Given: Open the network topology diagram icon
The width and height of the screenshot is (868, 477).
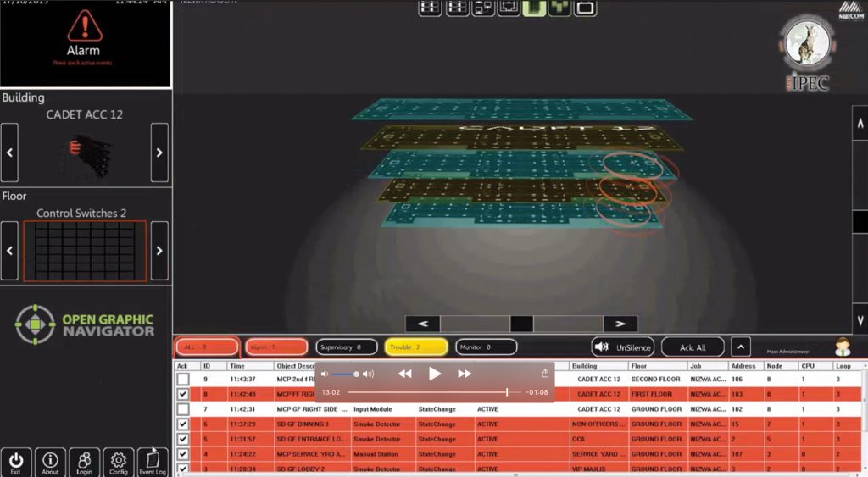Looking at the screenshot, I should pyautogui.click(x=509, y=8).
